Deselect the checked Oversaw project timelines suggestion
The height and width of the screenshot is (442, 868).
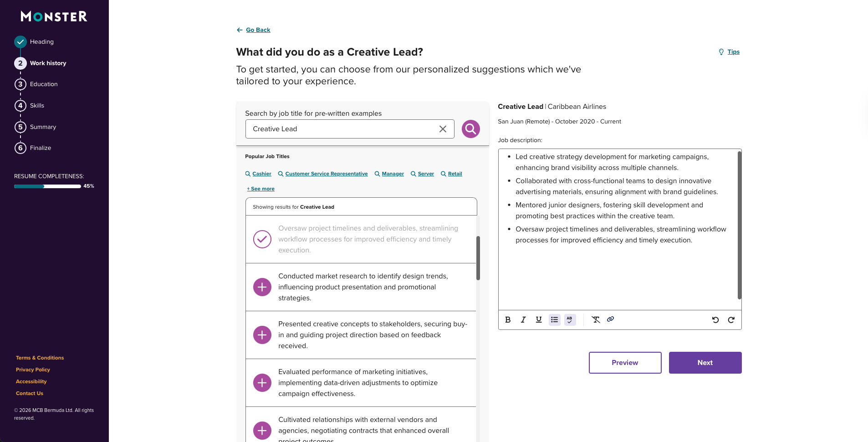[262, 239]
